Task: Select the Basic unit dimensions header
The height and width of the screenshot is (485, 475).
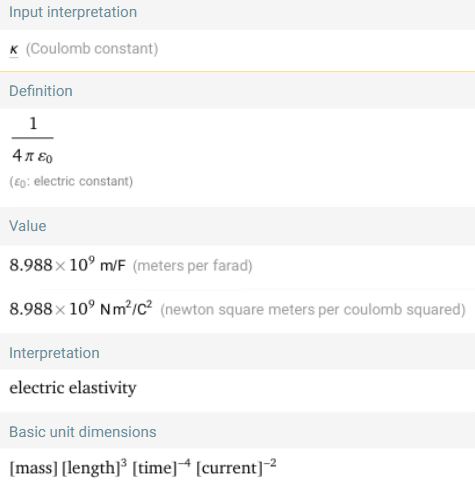Action: (x=82, y=432)
